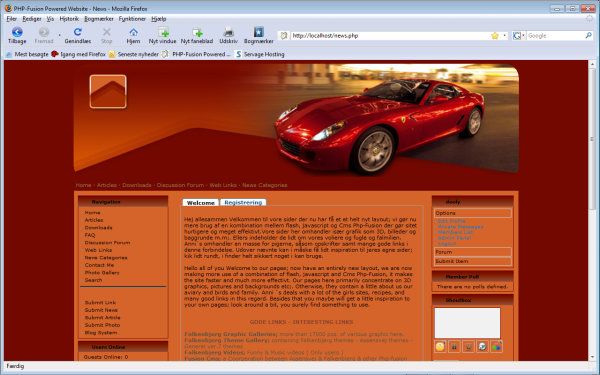The width and height of the screenshot is (600, 375).
Task: Go back with the Tilbage button
Action: click(17, 35)
